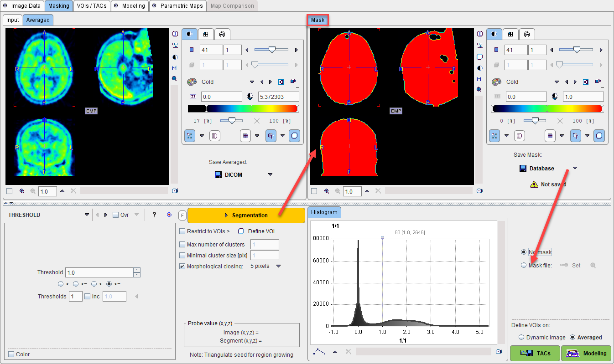Open the Save Mask Database format dropdown
The height and width of the screenshot is (364, 614).
[575, 168]
